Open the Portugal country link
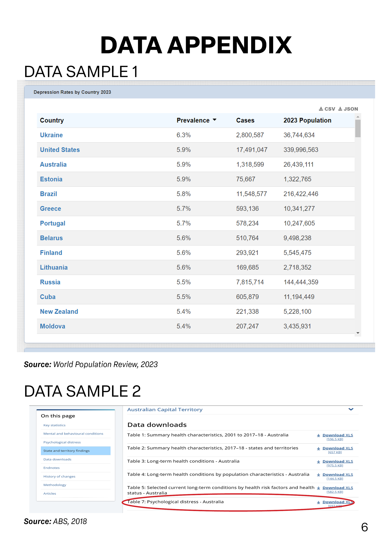 click(53, 224)
